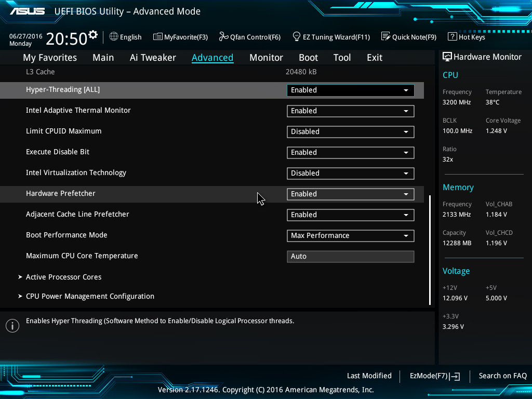Click the info icon in the help area
The height and width of the screenshot is (399, 532).
(x=12, y=326)
